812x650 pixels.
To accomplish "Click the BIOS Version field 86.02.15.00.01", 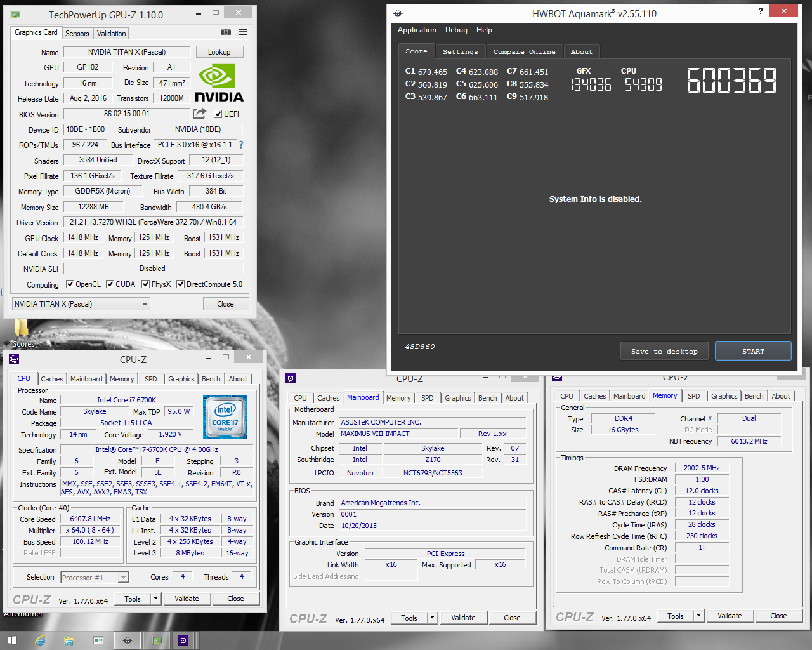I will tap(127, 114).
